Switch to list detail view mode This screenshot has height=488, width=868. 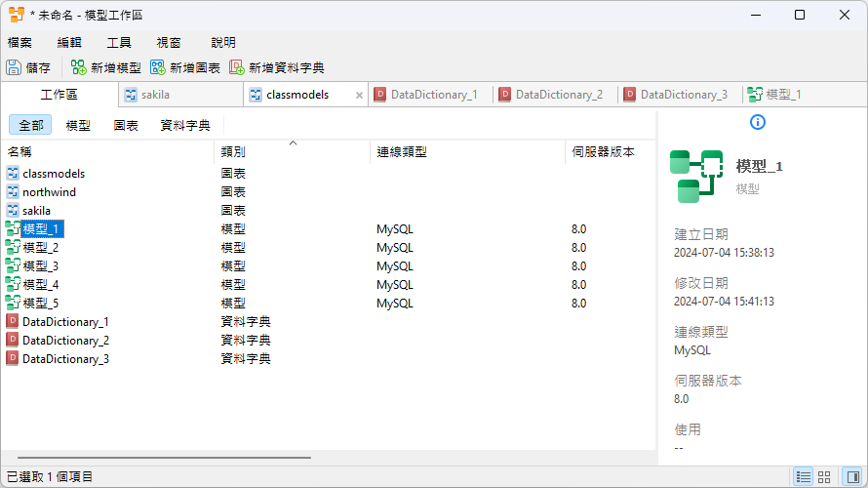click(x=803, y=476)
